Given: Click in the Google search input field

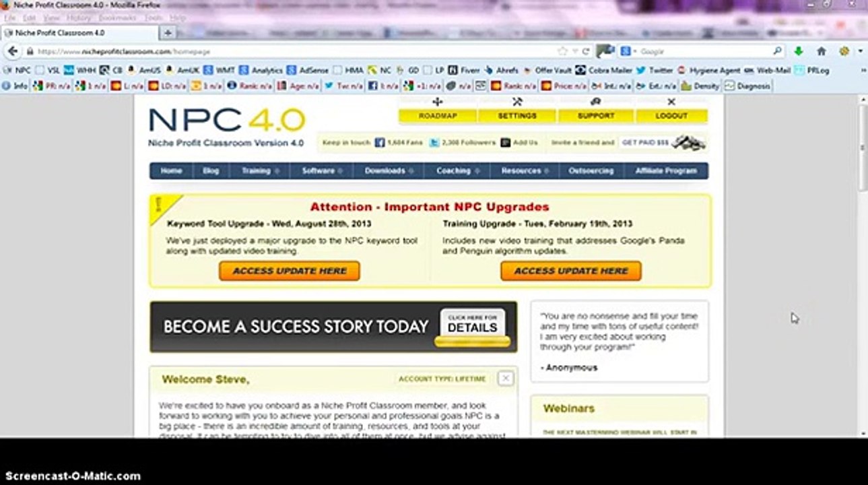Looking at the screenshot, I should coord(704,51).
